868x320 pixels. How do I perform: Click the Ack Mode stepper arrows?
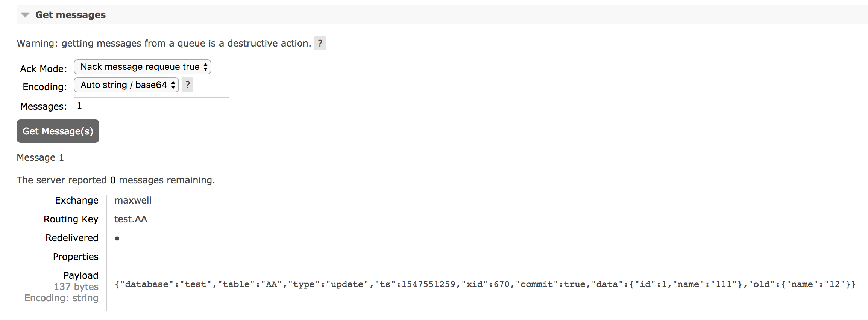click(206, 67)
